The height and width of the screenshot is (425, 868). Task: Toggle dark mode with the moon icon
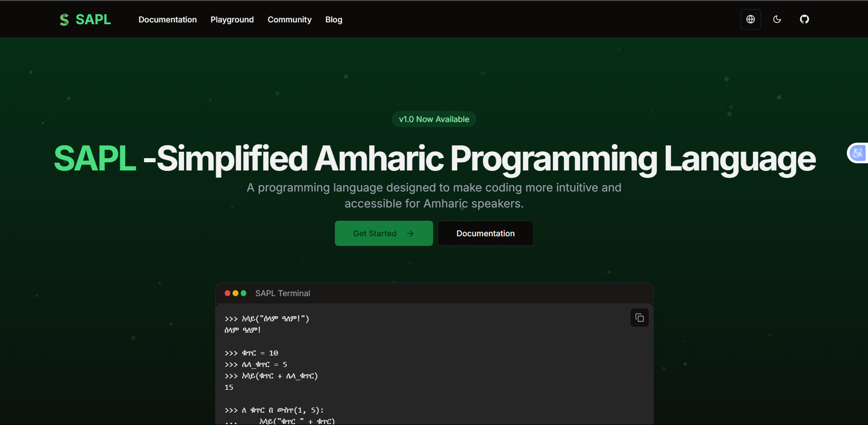(777, 19)
